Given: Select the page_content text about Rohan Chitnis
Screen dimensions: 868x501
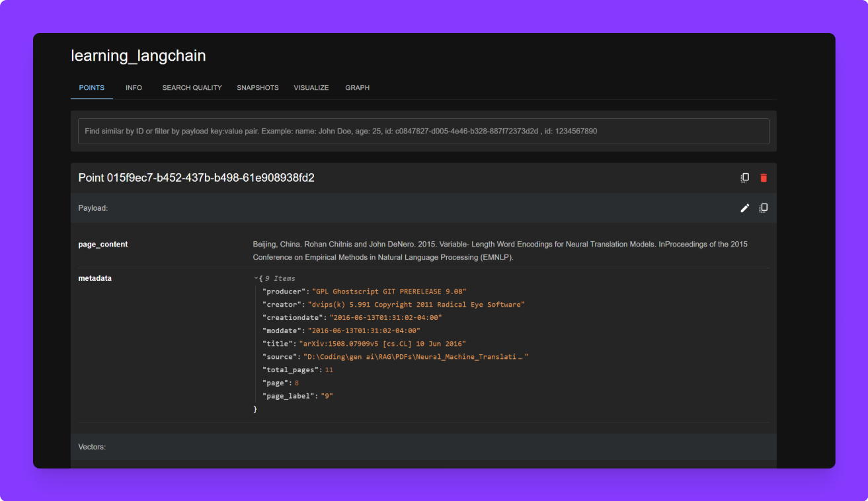Looking at the screenshot, I should (x=500, y=251).
